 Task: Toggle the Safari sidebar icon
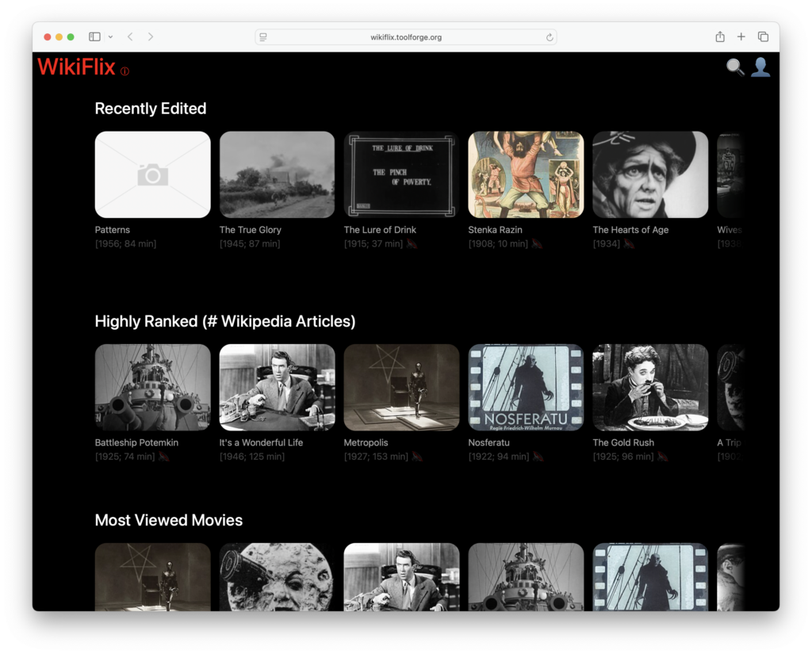point(94,36)
